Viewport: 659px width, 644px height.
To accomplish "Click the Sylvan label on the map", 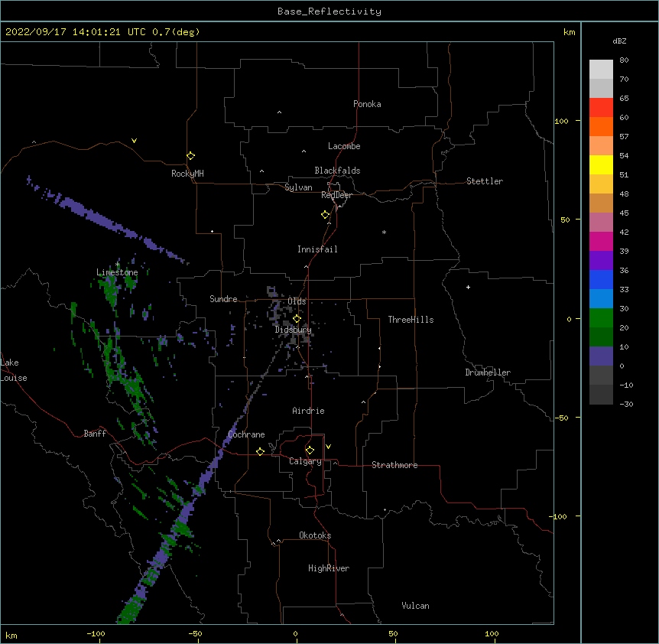I will pos(298,187).
